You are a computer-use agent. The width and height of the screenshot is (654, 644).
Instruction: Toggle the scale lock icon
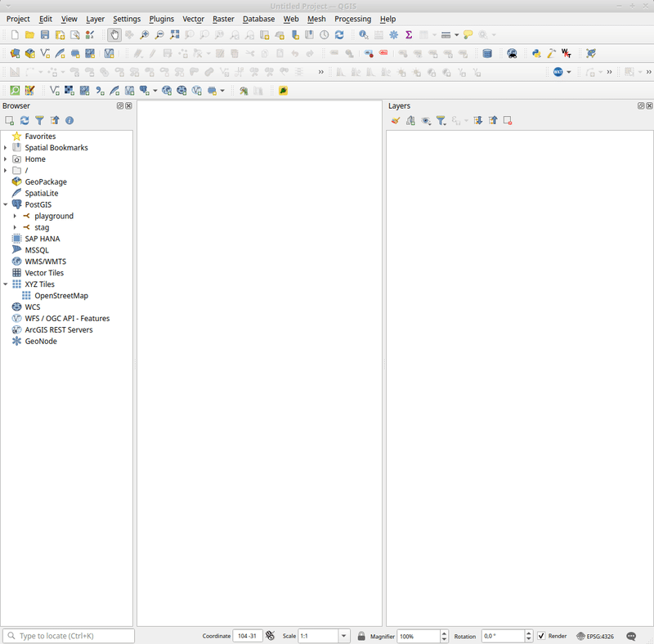click(x=361, y=636)
